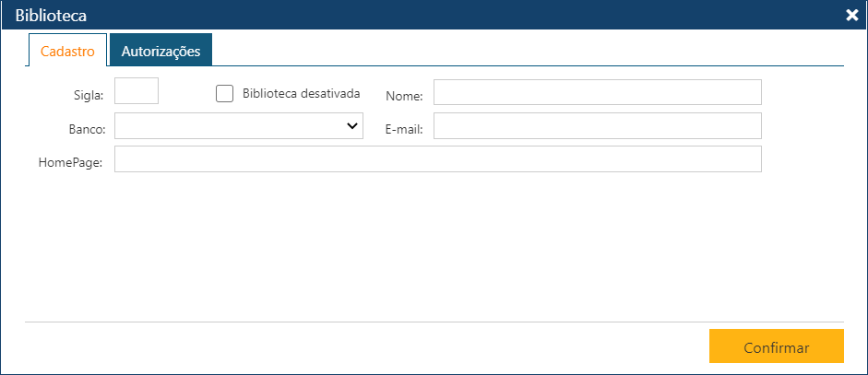Click the empty blue title bar area
Image resolution: width=868 pixels, height=375 pixels.
point(461,15)
